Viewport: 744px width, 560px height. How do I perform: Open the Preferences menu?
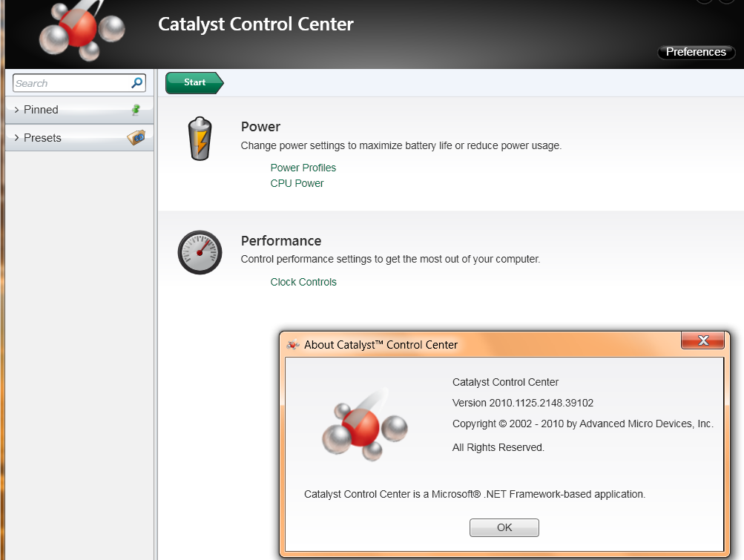pos(696,52)
